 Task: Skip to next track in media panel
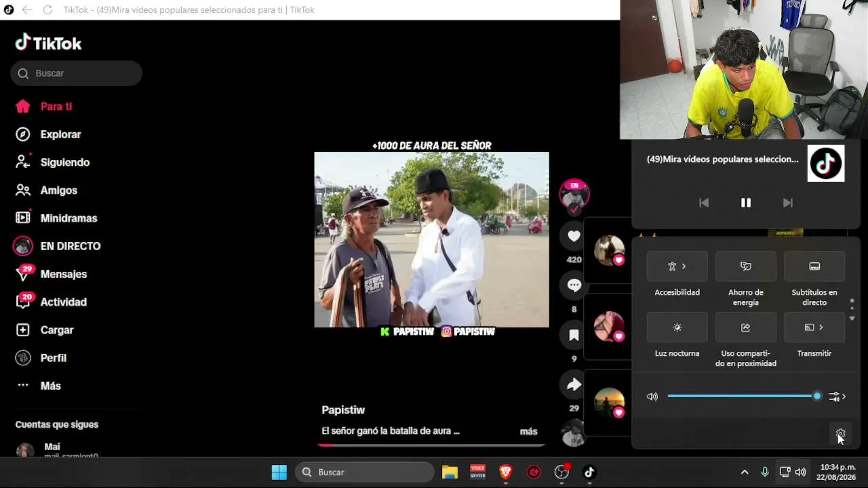787,203
